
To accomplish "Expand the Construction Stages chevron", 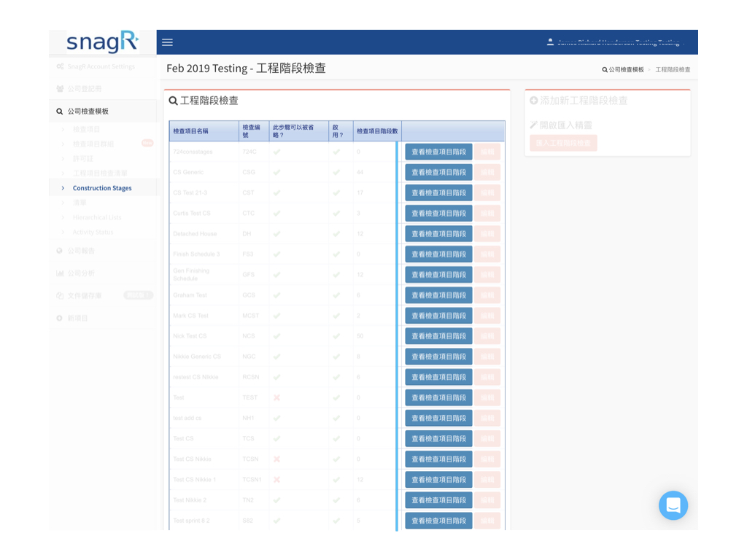I will (63, 188).
